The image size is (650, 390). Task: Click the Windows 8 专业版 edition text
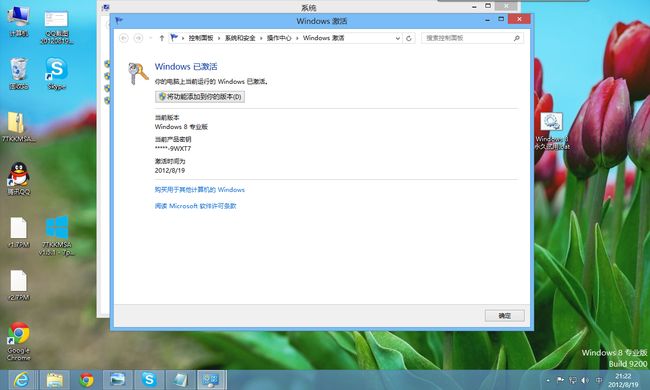[181, 127]
